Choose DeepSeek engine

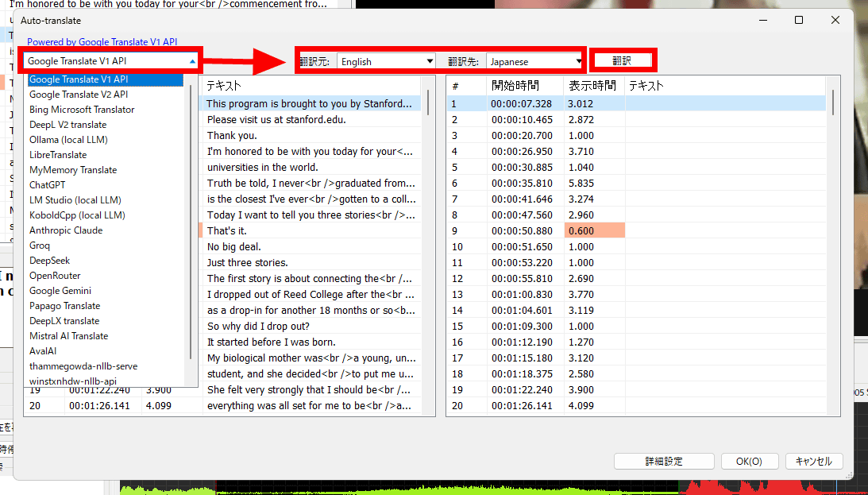[50, 261]
